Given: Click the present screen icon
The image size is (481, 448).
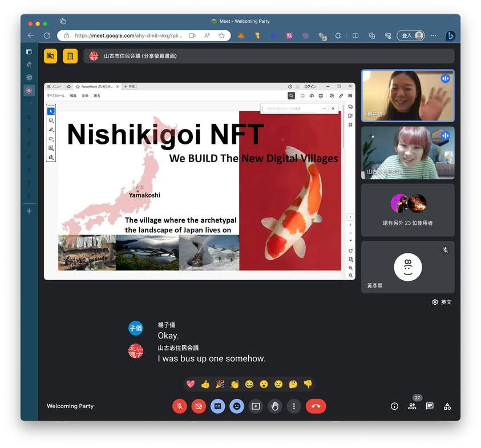Looking at the screenshot, I should [256, 406].
